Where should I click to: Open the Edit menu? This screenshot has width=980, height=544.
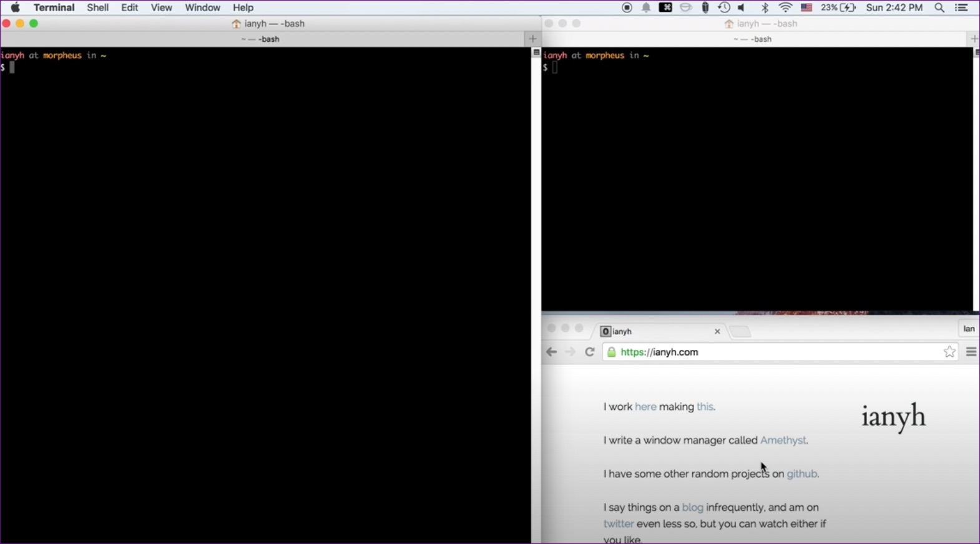[x=130, y=7]
